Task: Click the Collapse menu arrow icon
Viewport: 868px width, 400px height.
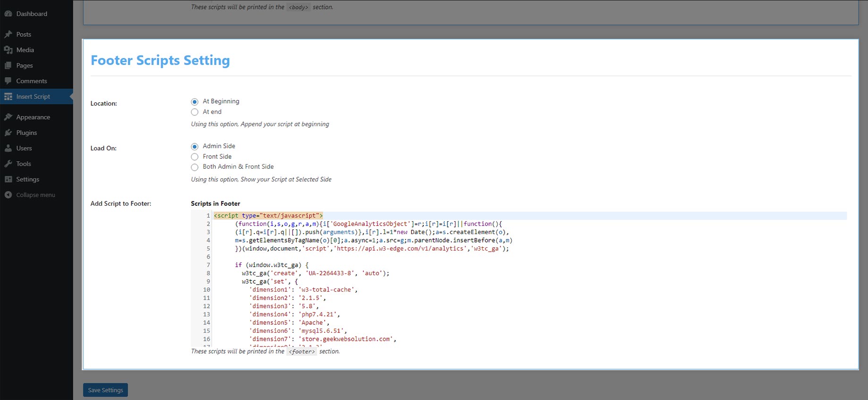Action: click(x=8, y=195)
